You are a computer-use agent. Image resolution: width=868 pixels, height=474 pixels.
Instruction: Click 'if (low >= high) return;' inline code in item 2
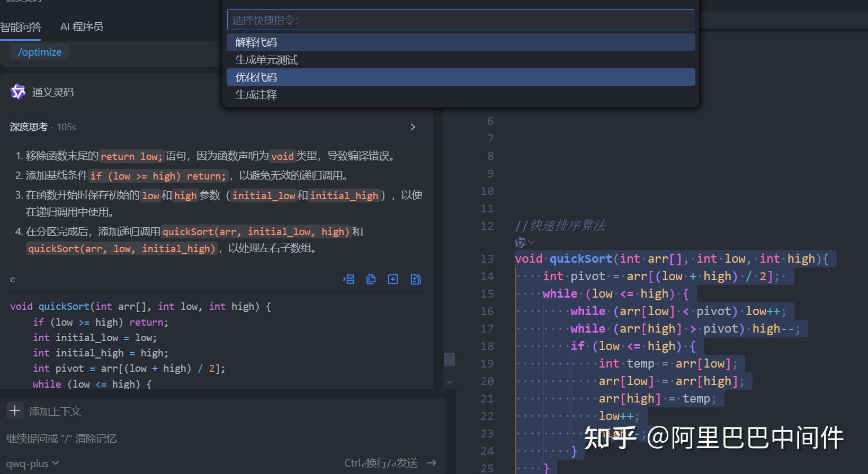click(158, 176)
